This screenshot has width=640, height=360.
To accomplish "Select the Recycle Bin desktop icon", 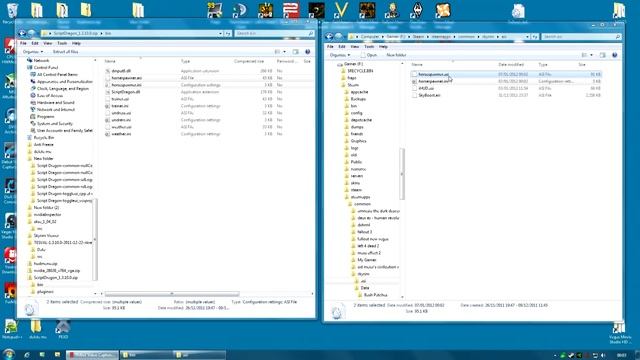I will pyautogui.click(x=12, y=12).
